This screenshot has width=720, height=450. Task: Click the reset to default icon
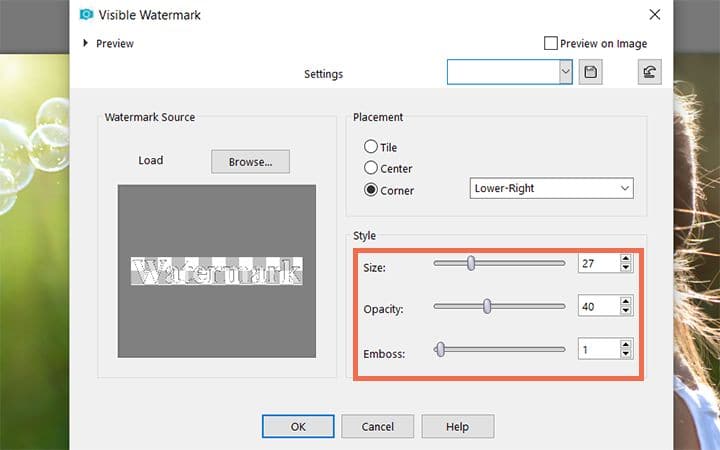click(649, 72)
